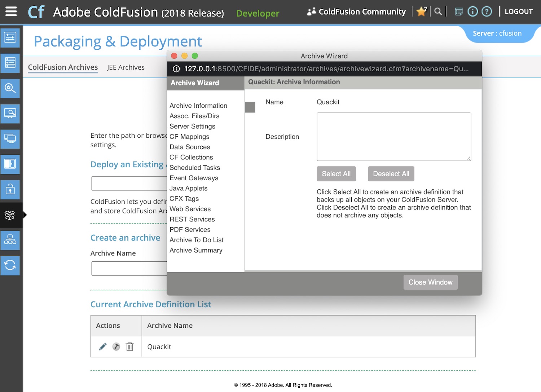Screen dimensions: 541x392
Task: Open Scheduled Tasks wizard page
Action: coord(195,168)
